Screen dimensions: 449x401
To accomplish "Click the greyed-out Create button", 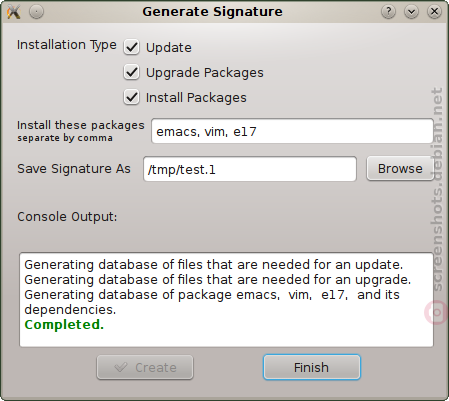I will click(145, 367).
